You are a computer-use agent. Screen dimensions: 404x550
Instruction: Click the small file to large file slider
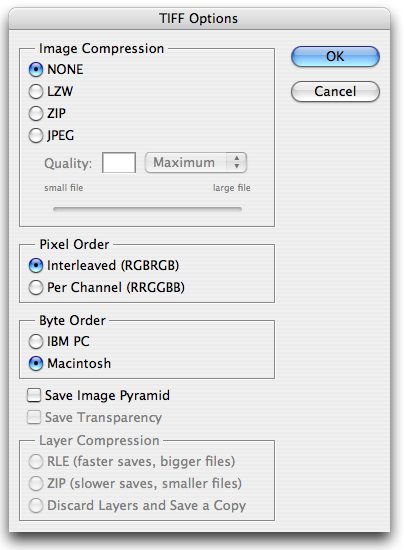(x=147, y=209)
